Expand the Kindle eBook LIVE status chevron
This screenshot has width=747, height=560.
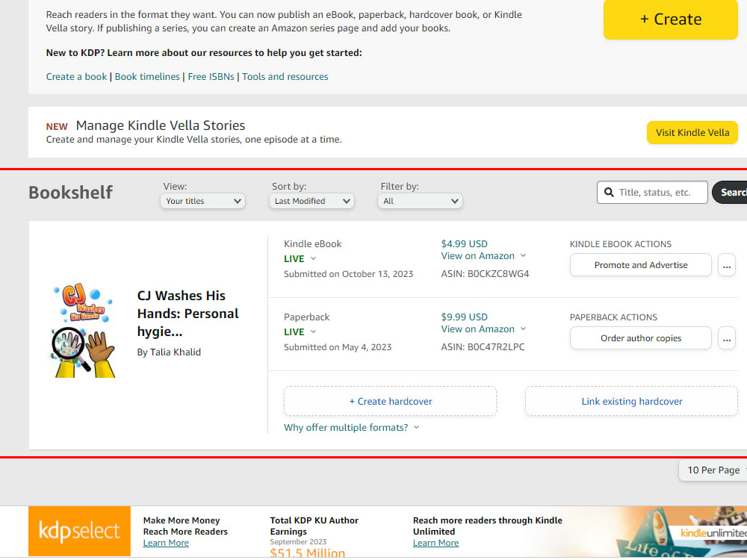click(x=313, y=258)
